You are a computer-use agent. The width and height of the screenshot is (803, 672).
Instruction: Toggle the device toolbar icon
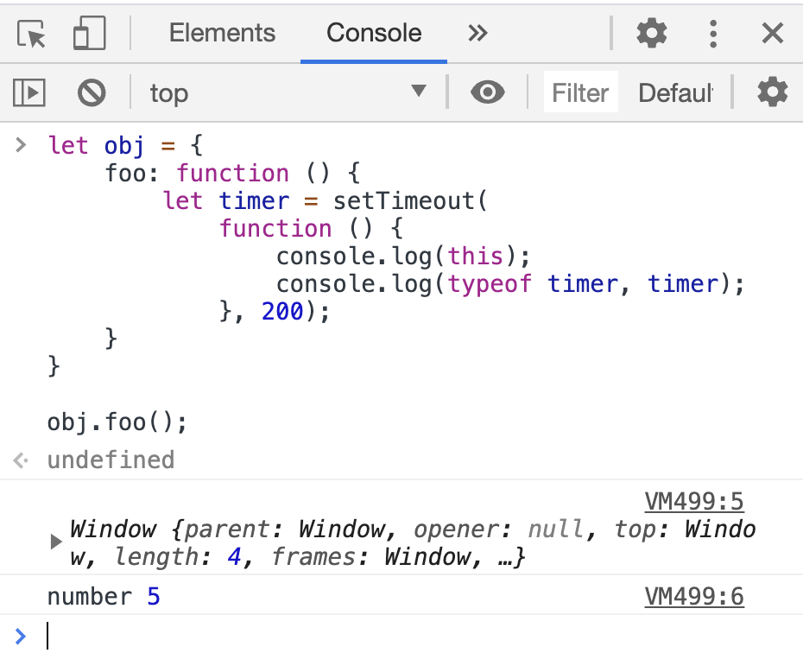[89, 34]
